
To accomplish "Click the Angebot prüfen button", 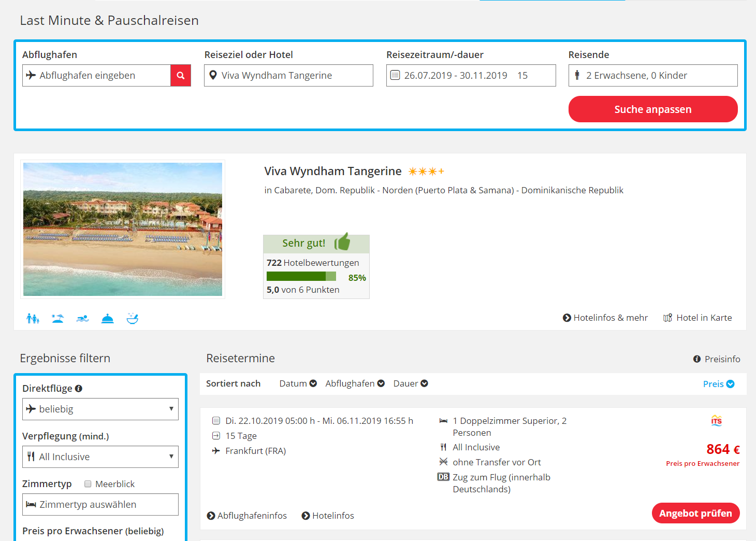I will click(x=695, y=513).
